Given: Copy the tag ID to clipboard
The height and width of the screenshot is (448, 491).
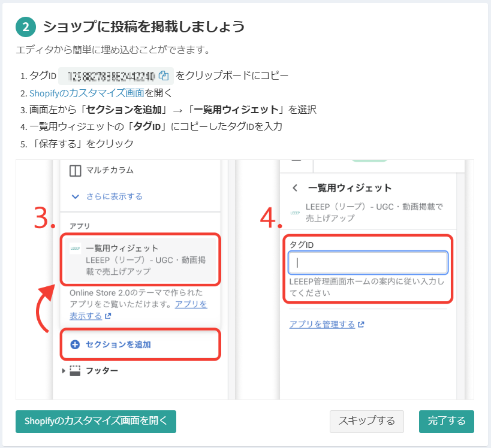Looking at the screenshot, I should [x=164, y=75].
